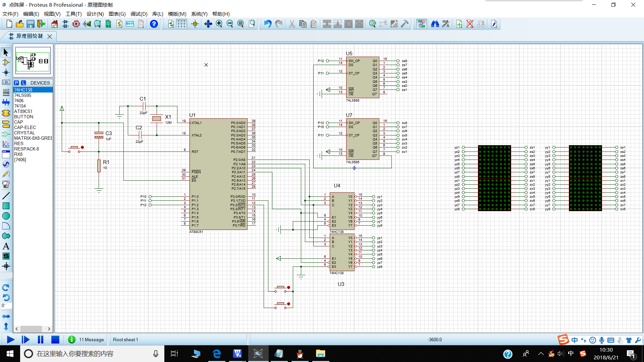Open Microsoft Edge from taskbar

coord(217,354)
